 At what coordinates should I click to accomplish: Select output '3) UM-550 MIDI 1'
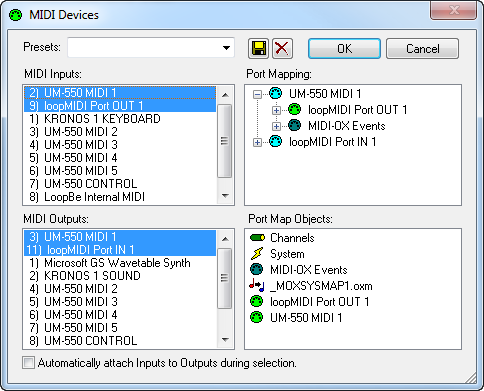(120, 237)
